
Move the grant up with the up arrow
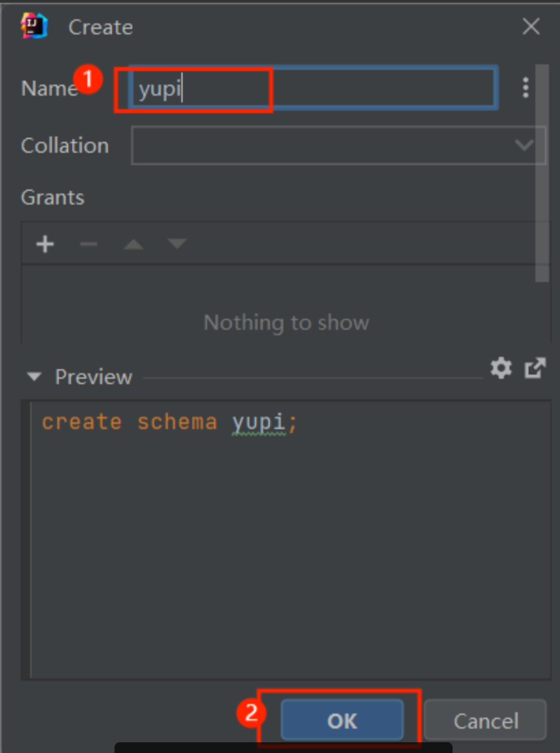(133, 243)
